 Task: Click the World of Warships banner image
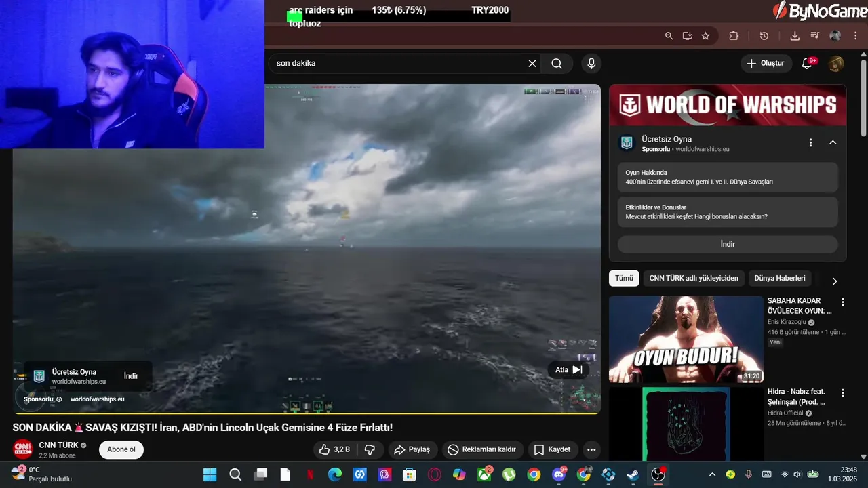click(728, 105)
